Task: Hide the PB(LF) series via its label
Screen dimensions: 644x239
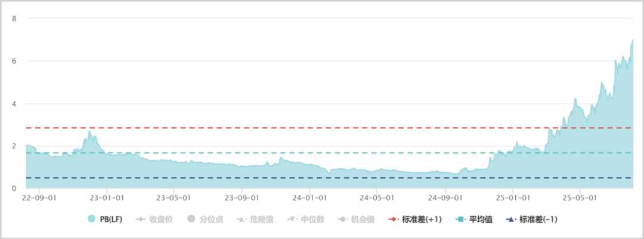Action: (x=111, y=219)
